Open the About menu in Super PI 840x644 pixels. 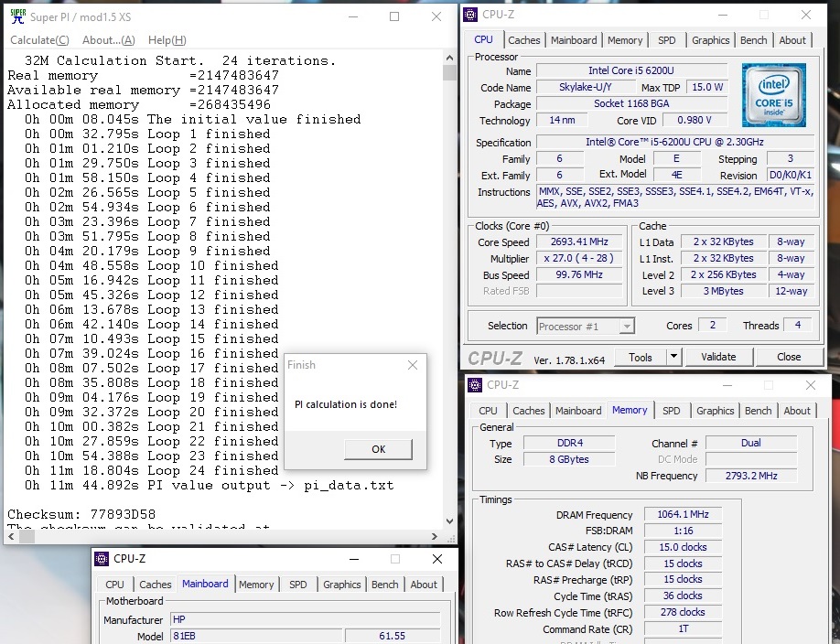(109, 40)
